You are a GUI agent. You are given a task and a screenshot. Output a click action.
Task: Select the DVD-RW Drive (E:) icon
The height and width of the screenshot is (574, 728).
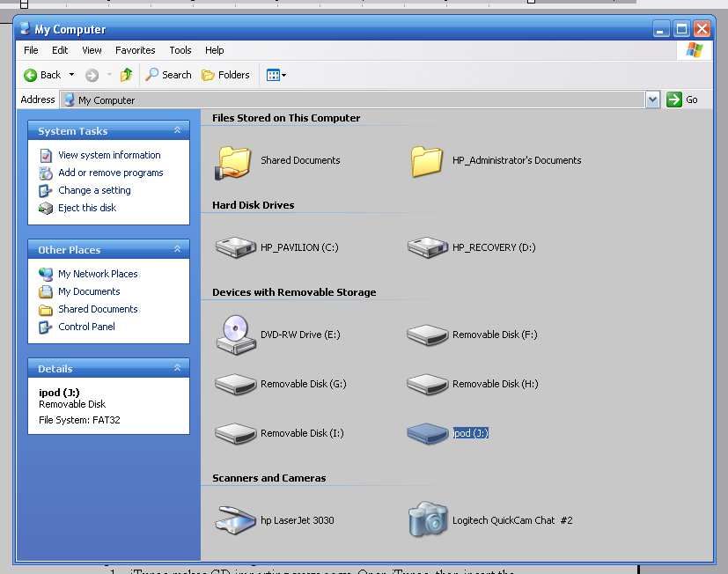pyautogui.click(x=235, y=335)
